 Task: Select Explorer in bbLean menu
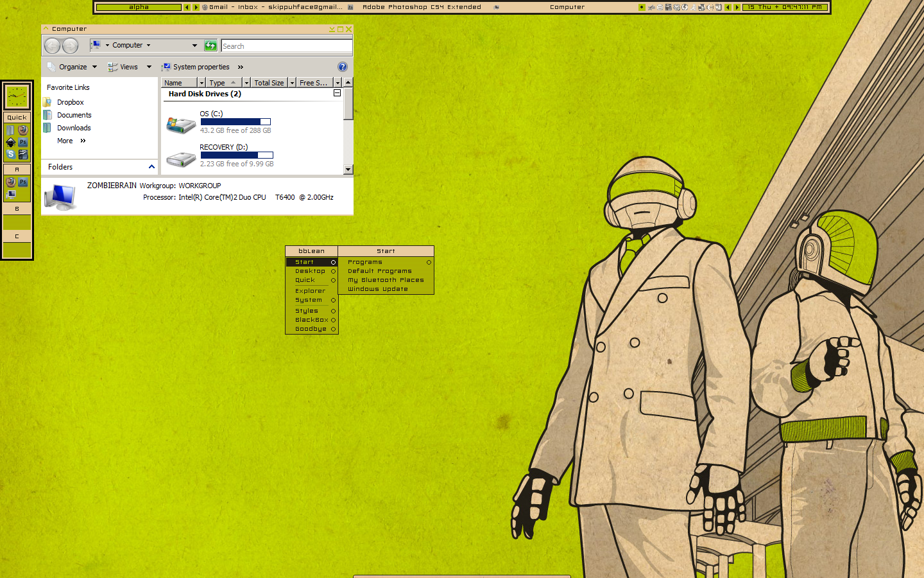[312, 291]
